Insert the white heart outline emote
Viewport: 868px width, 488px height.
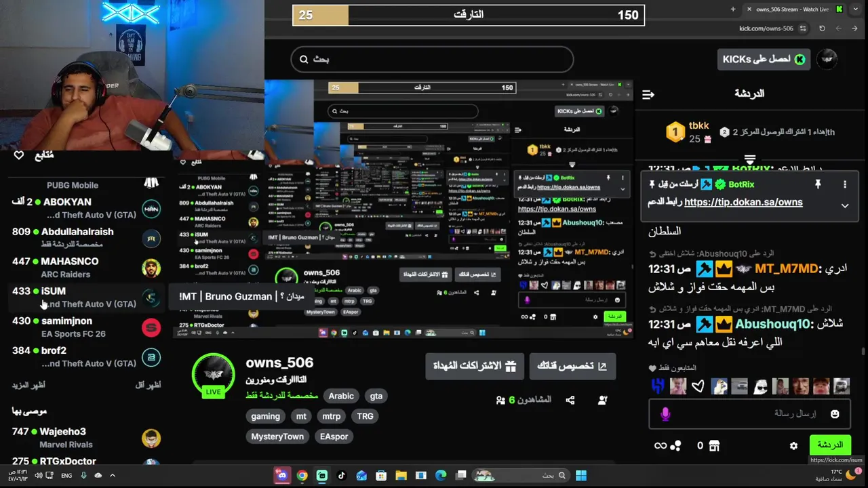tap(698, 386)
